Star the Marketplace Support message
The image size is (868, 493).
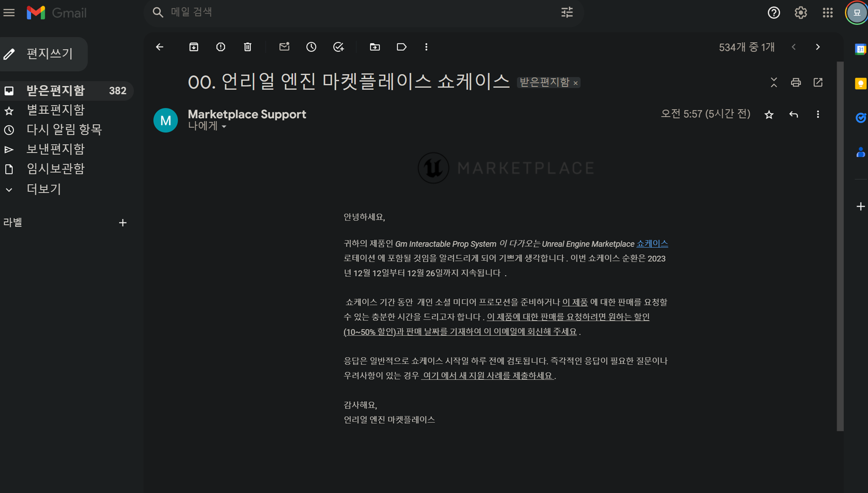(769, 114)
